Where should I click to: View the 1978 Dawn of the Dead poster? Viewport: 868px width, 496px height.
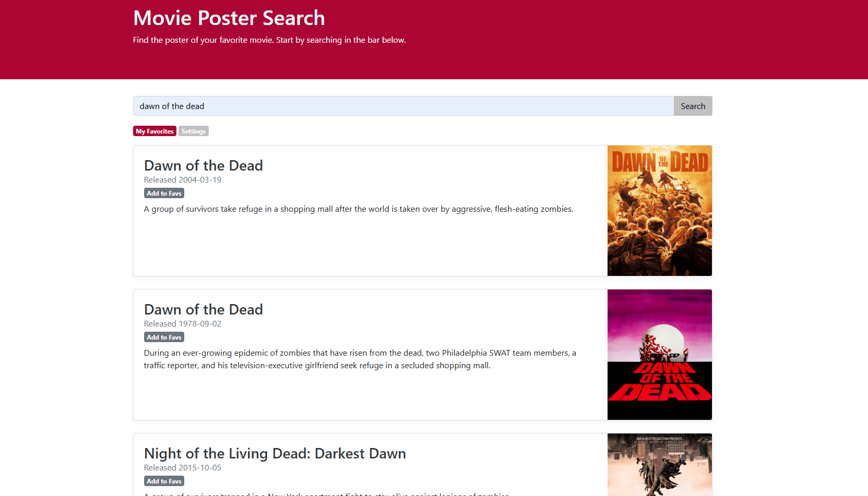(x=660, y=355)
